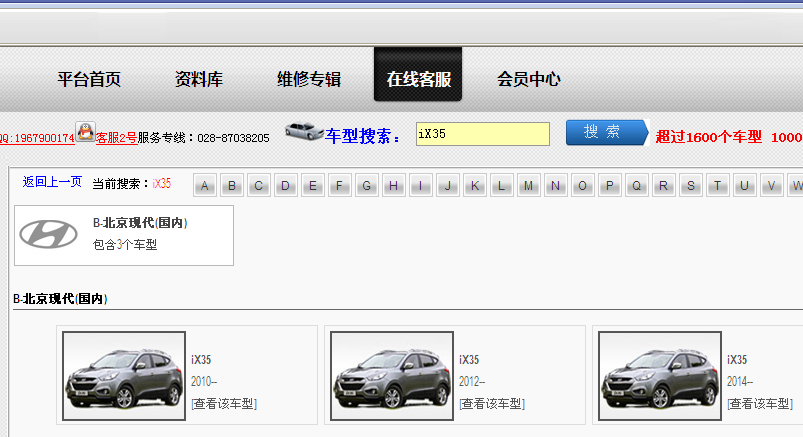
Task: Filter brands by letter R
Action: pyautogui.click(x=664, y=185)
